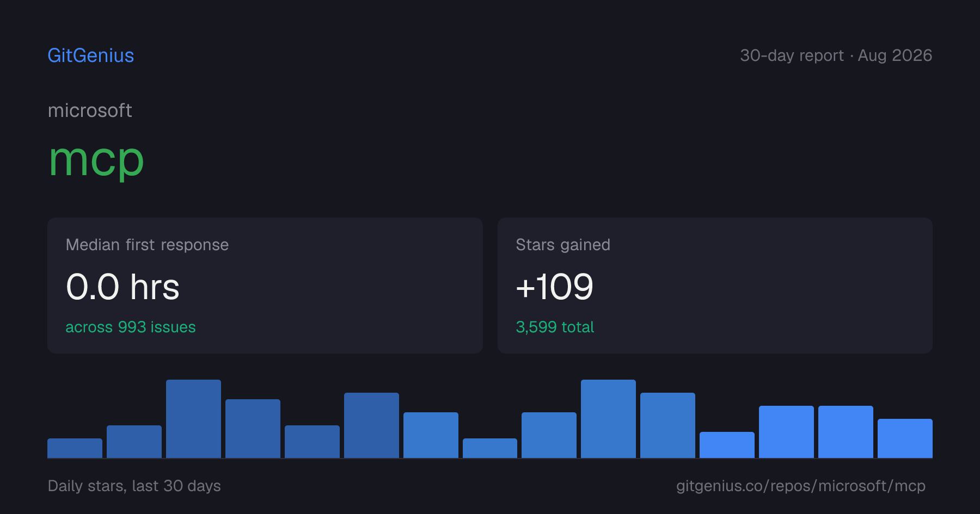Click the fourth bar from the left in the chart

pyautogui.click(x=253, y=429)
